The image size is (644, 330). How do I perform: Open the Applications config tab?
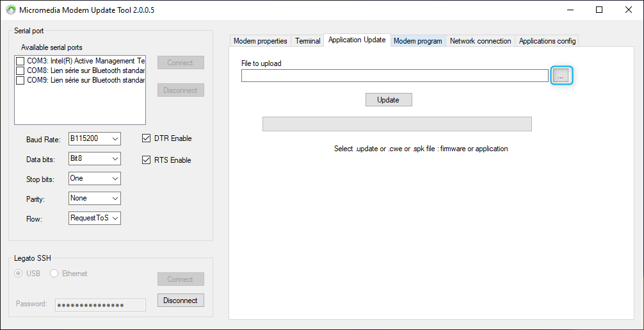547,41
